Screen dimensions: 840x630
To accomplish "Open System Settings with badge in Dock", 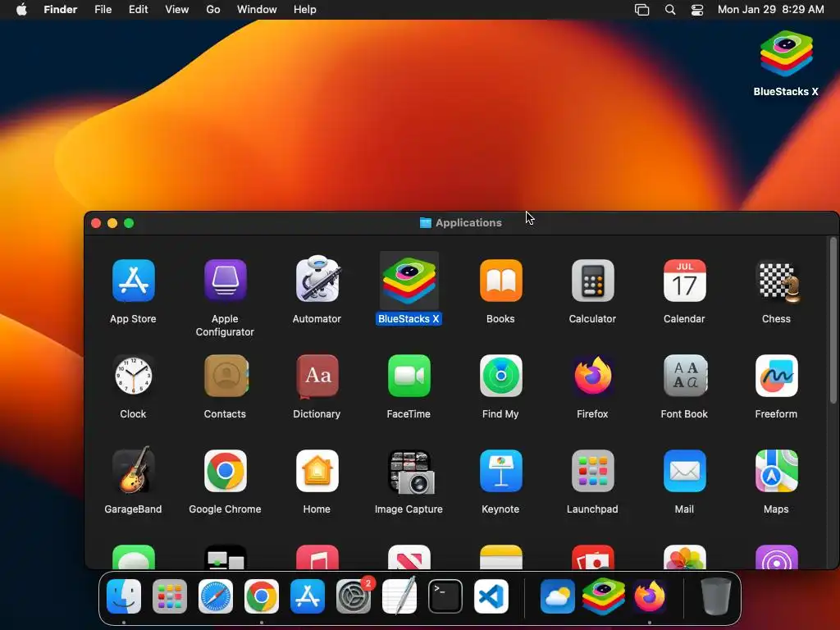I will [354, 596].
